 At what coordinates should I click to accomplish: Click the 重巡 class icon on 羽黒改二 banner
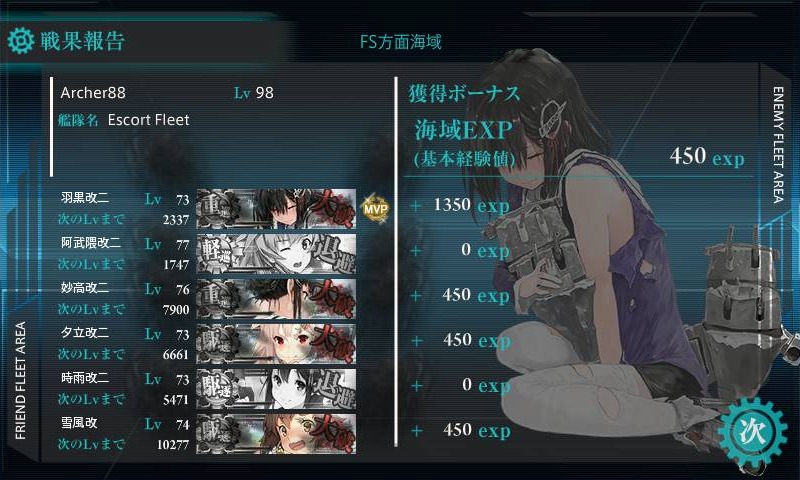click(217, 208)
